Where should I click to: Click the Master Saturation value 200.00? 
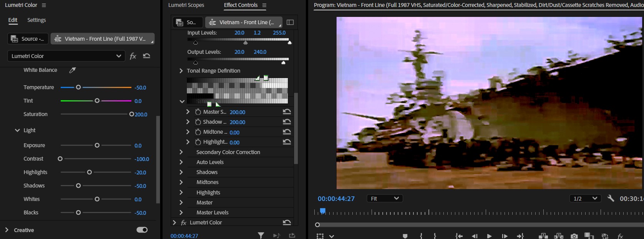point(237,112)
